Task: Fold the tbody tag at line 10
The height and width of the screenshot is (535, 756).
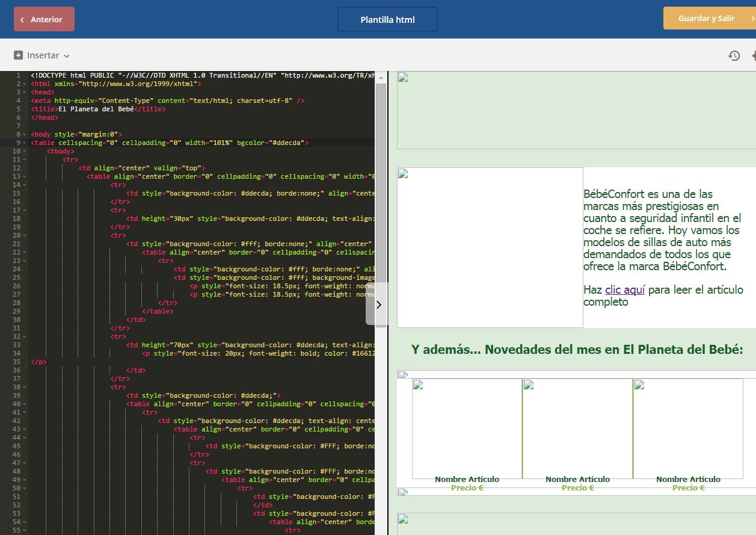Action: tap(25, 152)
